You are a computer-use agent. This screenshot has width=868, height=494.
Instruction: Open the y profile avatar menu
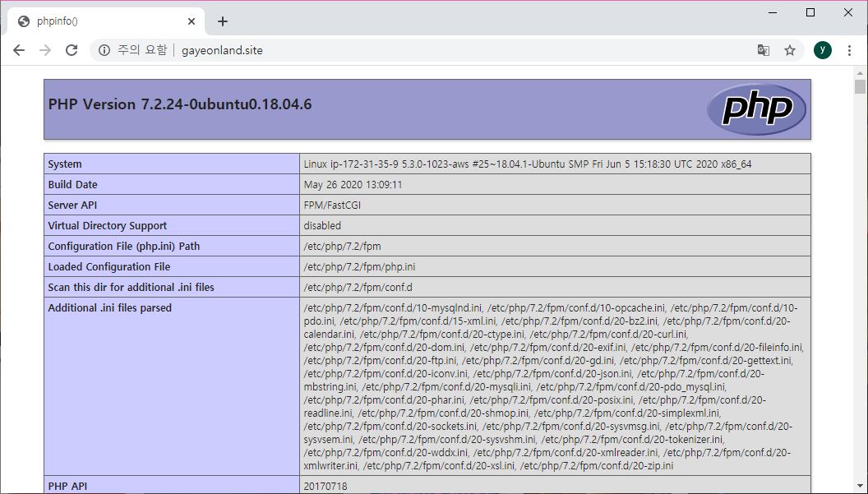pos(822,49)
